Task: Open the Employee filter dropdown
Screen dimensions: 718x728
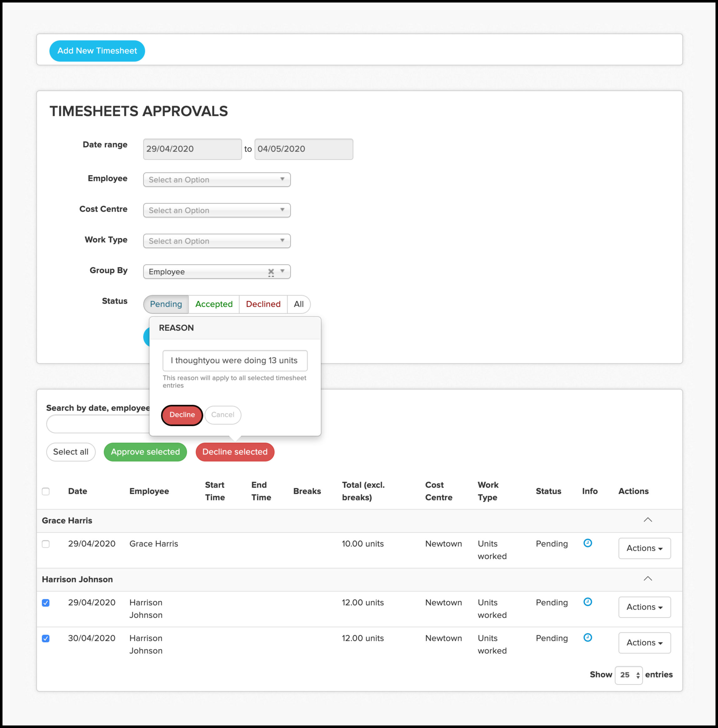Action: coord(217,180)
